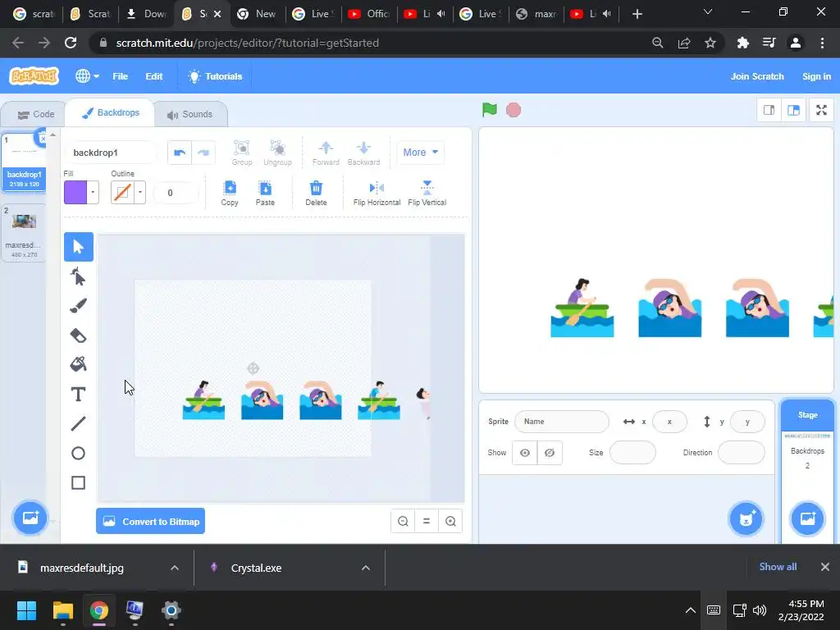Enter full screen stage mode
840x630 pixels.
click(821, 111)
